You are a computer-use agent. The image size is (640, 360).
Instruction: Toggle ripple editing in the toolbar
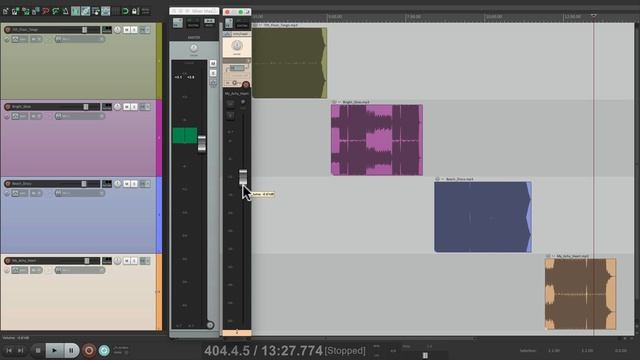[96, 11]
